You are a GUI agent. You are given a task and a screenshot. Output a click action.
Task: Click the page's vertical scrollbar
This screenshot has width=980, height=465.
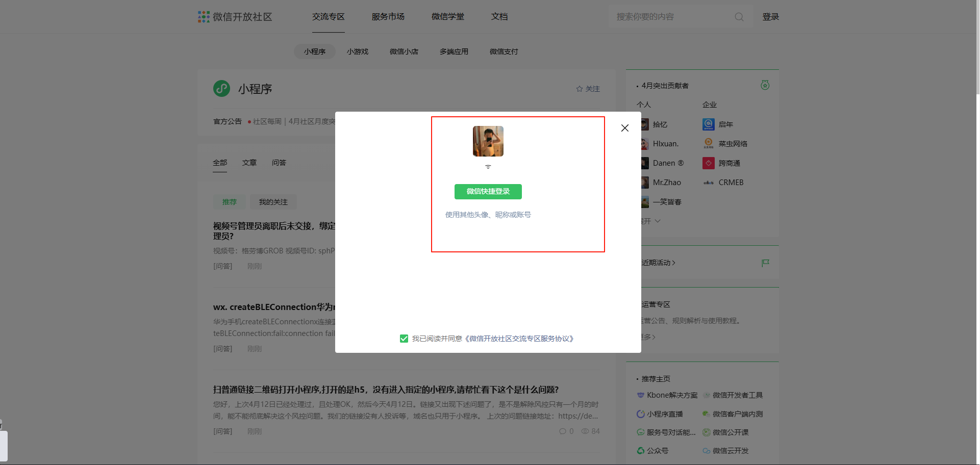[977, 47]
